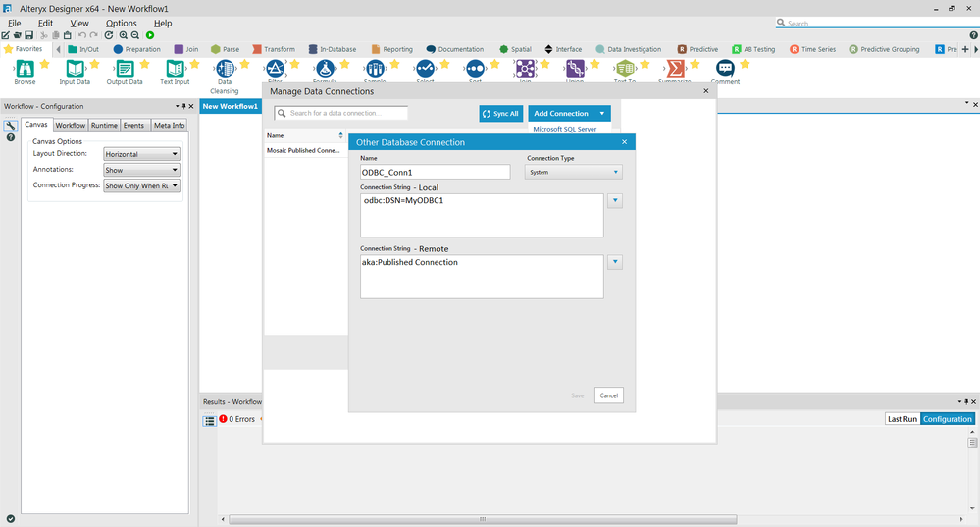Open the Annotations dropdown
980x527 pixels.
(141, 170)
